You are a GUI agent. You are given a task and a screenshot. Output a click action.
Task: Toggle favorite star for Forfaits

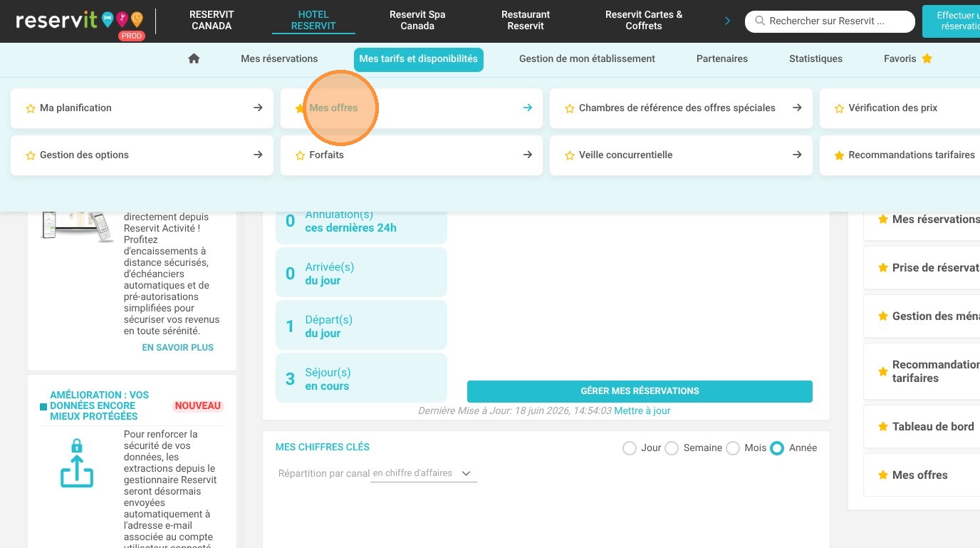[x=300, y=155]
